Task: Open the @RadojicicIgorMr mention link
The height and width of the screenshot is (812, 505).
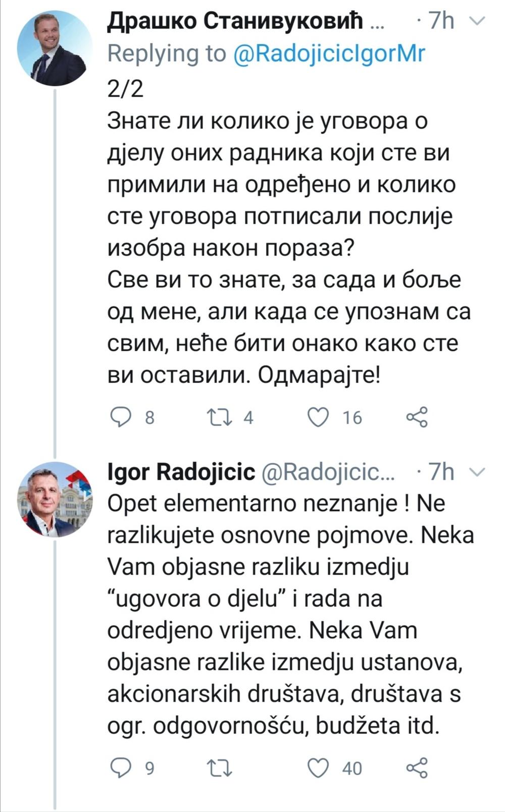Action: 329,53
